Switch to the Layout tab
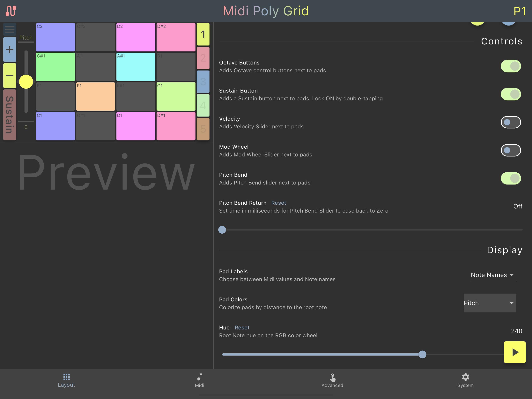The height and width of the screenshot is (399, 532). tap(66, 380)
